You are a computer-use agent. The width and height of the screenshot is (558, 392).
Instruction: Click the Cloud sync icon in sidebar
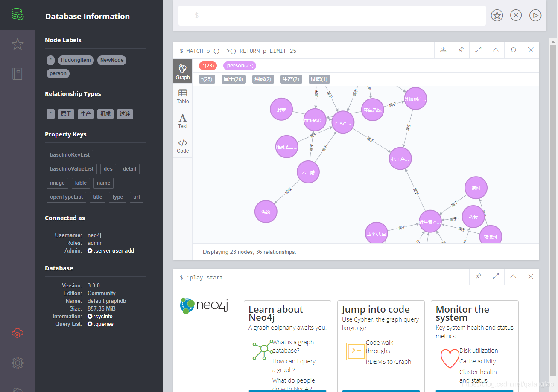(x=17, y=334)
